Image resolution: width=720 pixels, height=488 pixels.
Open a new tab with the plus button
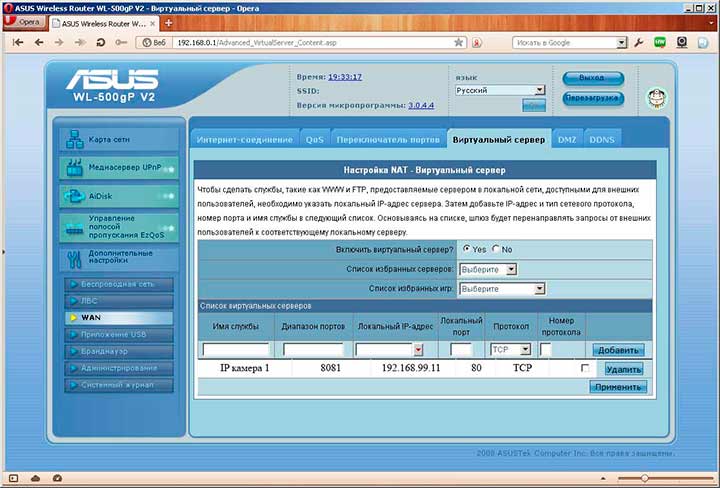point(167,21)
